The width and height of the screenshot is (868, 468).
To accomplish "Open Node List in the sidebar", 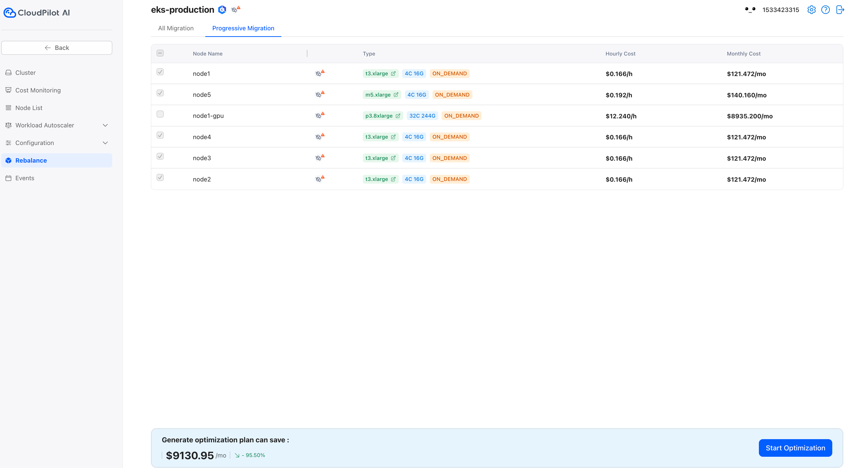I will [29, 108].
